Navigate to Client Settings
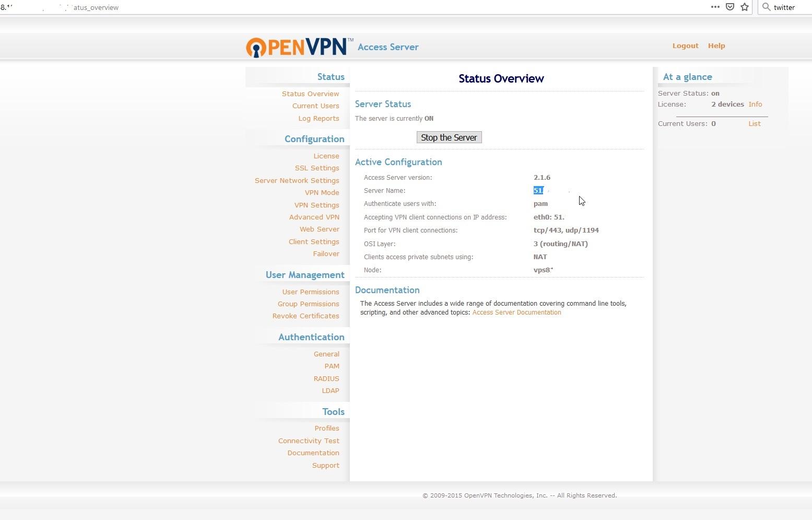This screenshot has height=520, width=812. [314, 241]
